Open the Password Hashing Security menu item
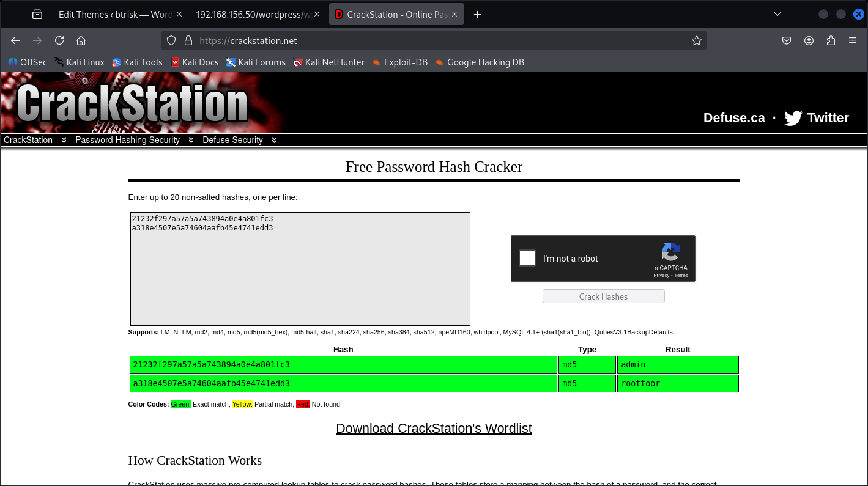 pyautogui.click(x=127, y=140)
